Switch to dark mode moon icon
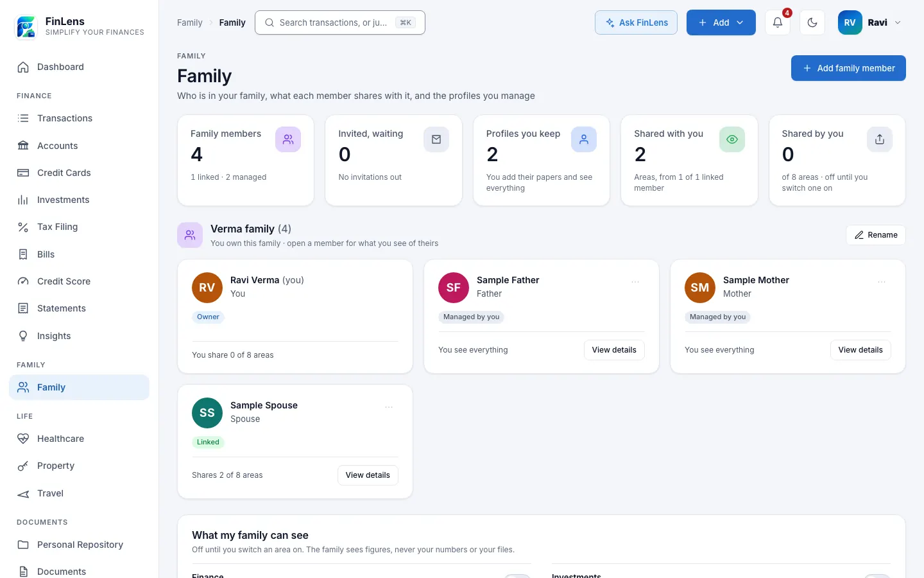 [x=812, y=22]
